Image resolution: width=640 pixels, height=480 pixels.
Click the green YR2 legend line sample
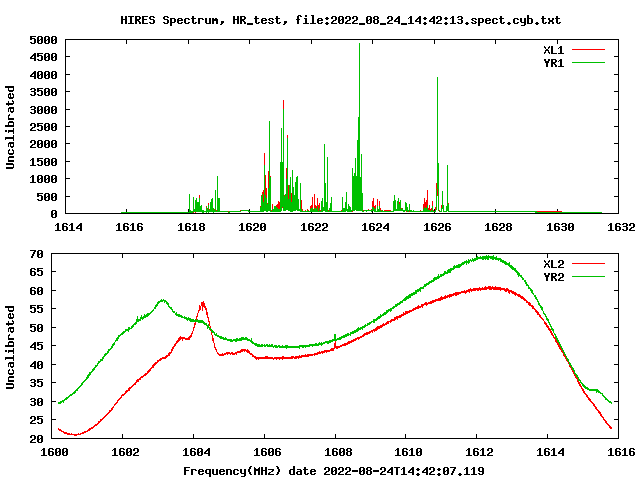click(x=588, y=277)
